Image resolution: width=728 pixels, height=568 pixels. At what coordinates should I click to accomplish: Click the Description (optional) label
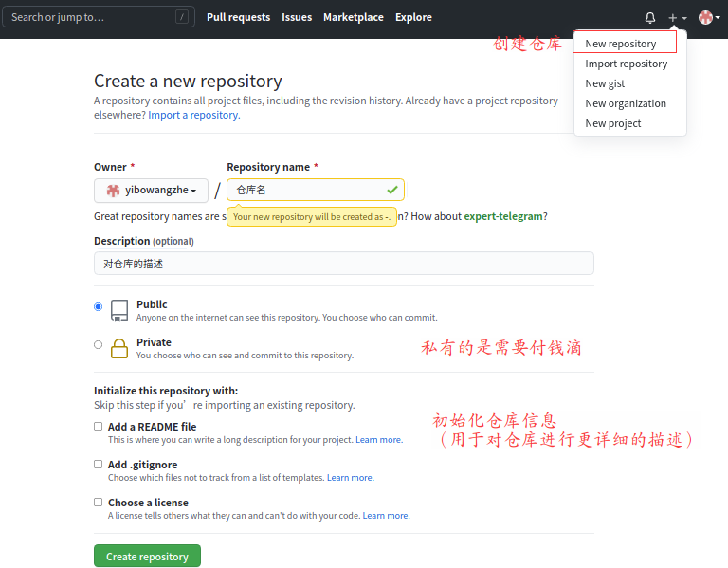tap(143, 241)
